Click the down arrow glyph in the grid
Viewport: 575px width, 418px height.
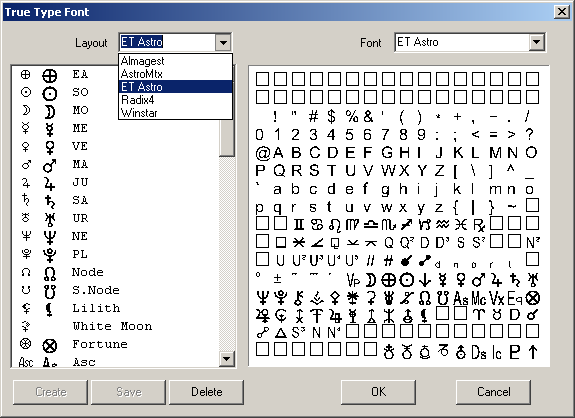425,280
